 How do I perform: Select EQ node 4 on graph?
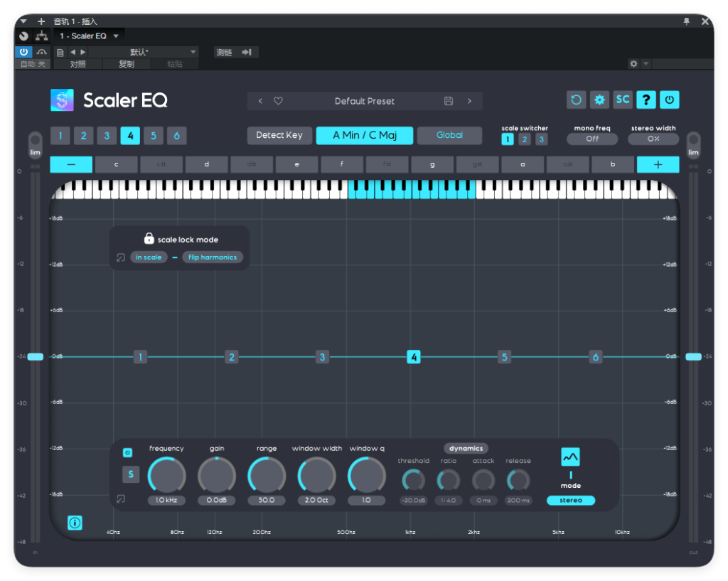point(414,357)
